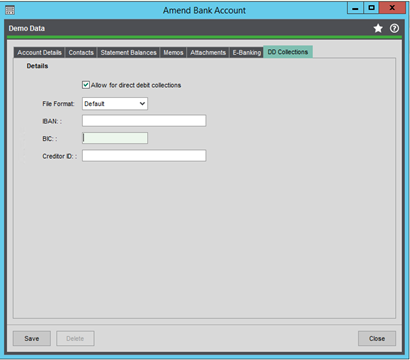This screenshot has height=360, width=410.
Task: Click into the BIC field
Action: 115,138
